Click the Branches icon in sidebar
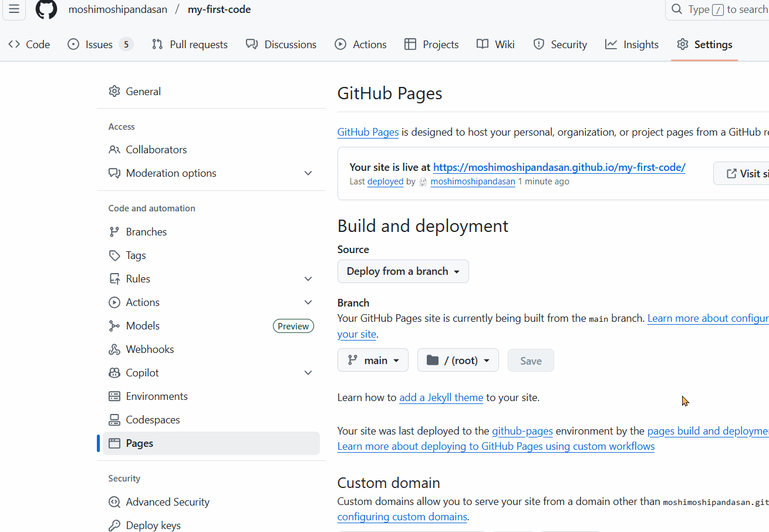 (114, 232)
